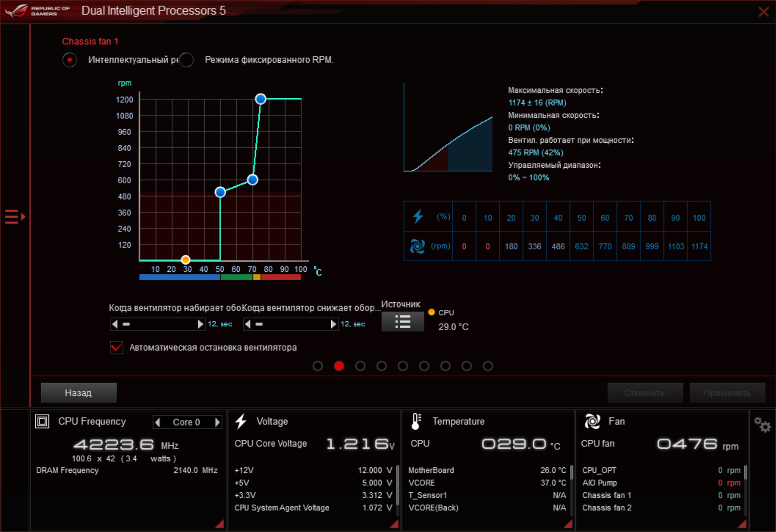Viewport: 776px width, 532px height.
Task: Switch to the previous CPU core with left arrow
Action: pyautogui.click(x=158, y=422)
